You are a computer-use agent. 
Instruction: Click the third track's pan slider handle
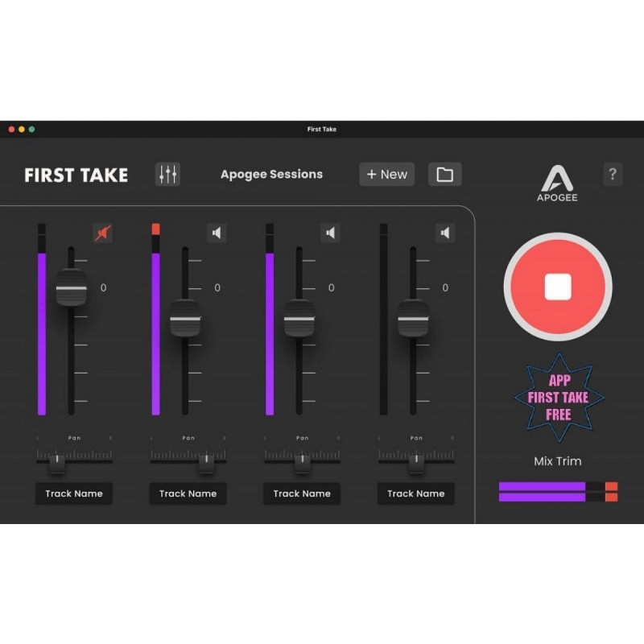pyautogui.click(x=303, y=464)
